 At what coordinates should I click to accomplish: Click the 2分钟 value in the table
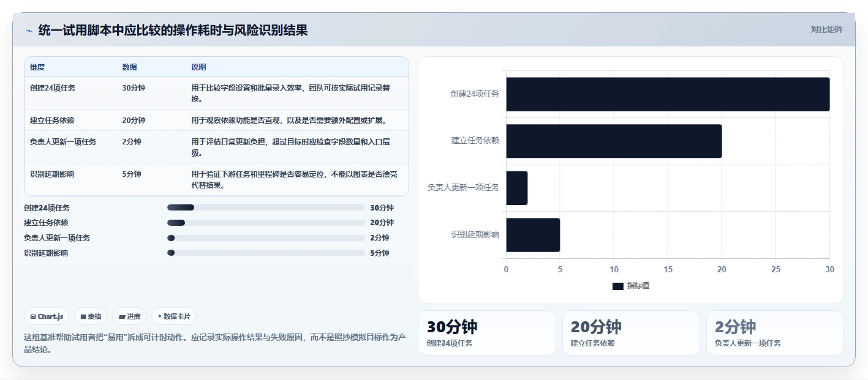click(132, 142)
